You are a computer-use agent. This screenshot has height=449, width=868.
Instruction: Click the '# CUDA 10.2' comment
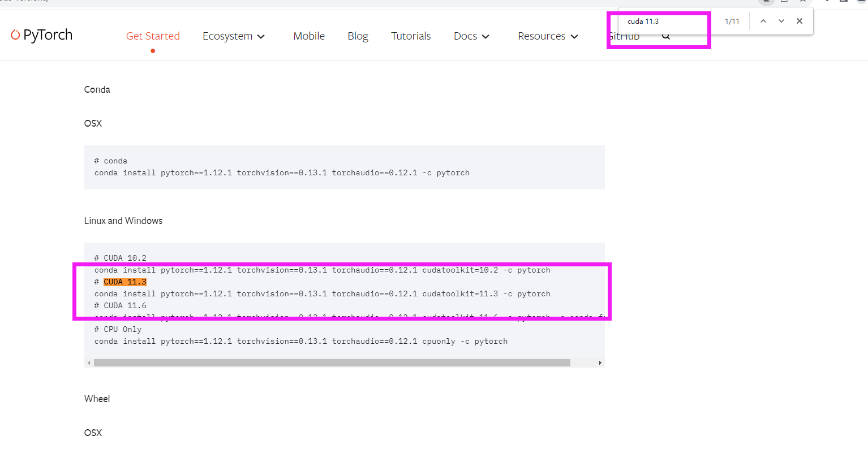121,258
